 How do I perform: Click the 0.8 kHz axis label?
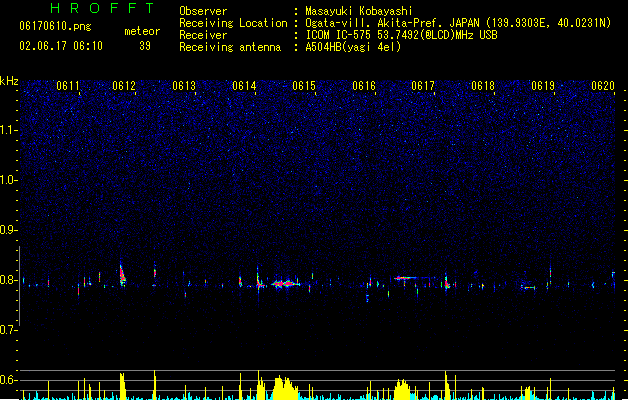point(8,280)
